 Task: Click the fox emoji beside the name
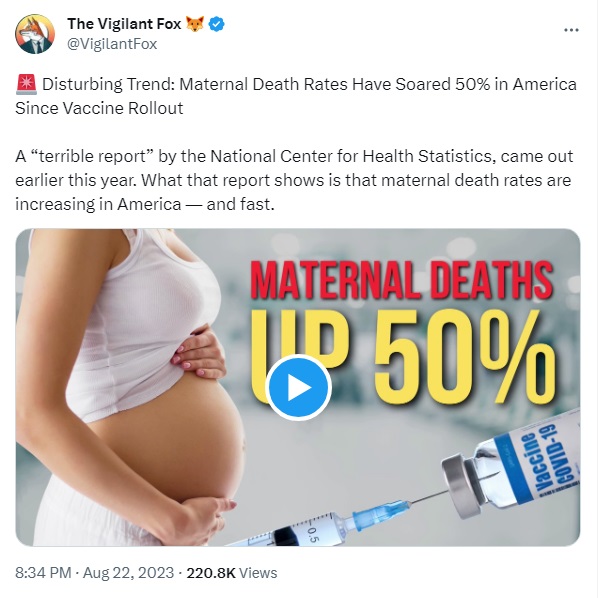click(x=195, y=24)
